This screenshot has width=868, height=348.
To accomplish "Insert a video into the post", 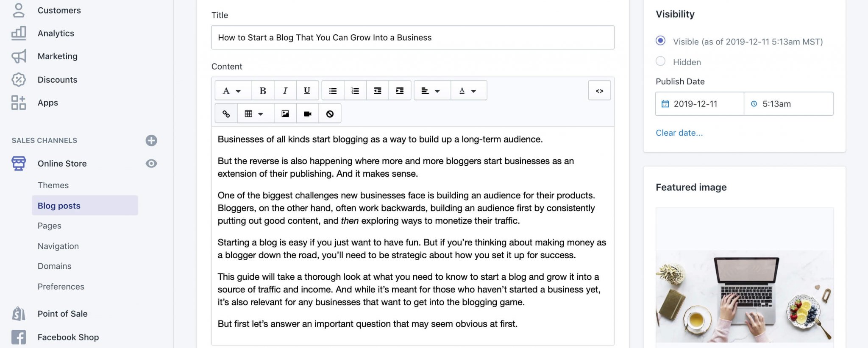I will (x=308, y=114).
